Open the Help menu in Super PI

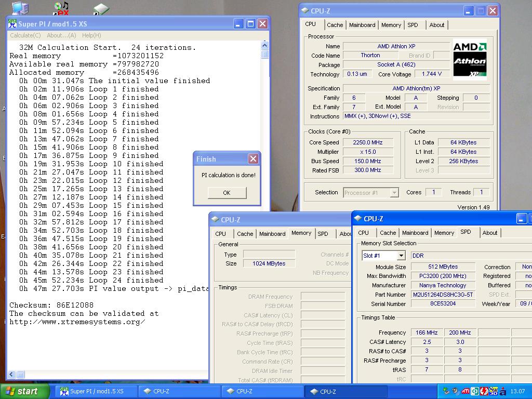tap(91, 35)
